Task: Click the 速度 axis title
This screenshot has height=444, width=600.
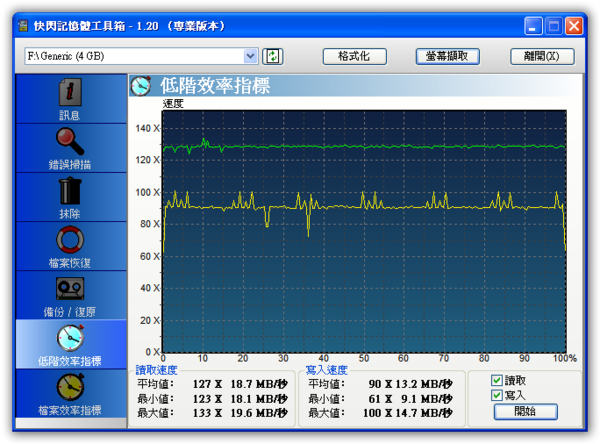Action: pos(173,104)
